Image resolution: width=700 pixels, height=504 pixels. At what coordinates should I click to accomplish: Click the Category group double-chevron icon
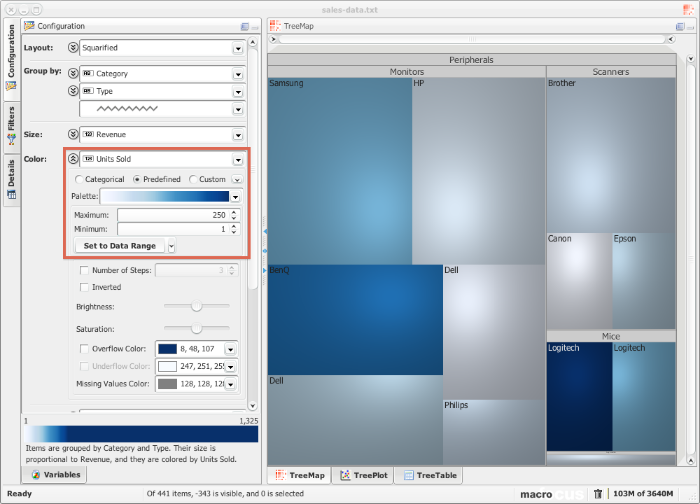[x=73, y=73]
